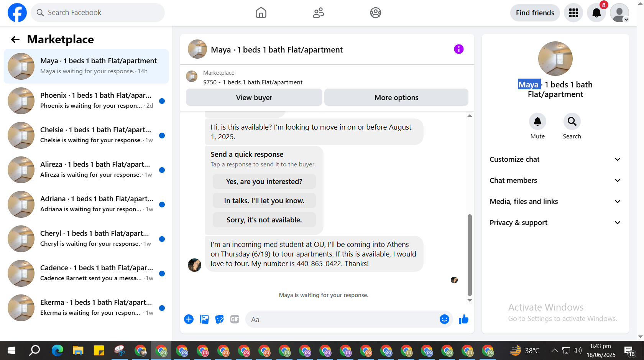This screenshot has width=644, height=360.
Task: Click the chat scrollbar up arrow
Action: [x=470, y=116]
